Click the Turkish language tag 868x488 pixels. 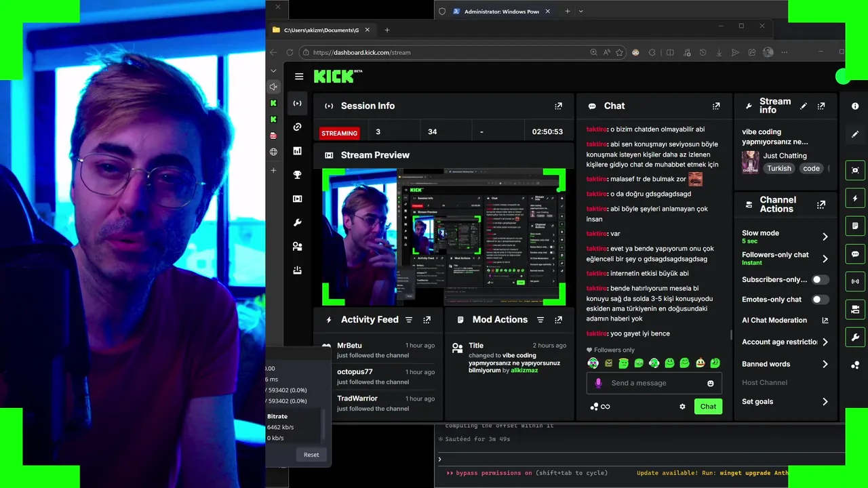(x=779, y=169)
